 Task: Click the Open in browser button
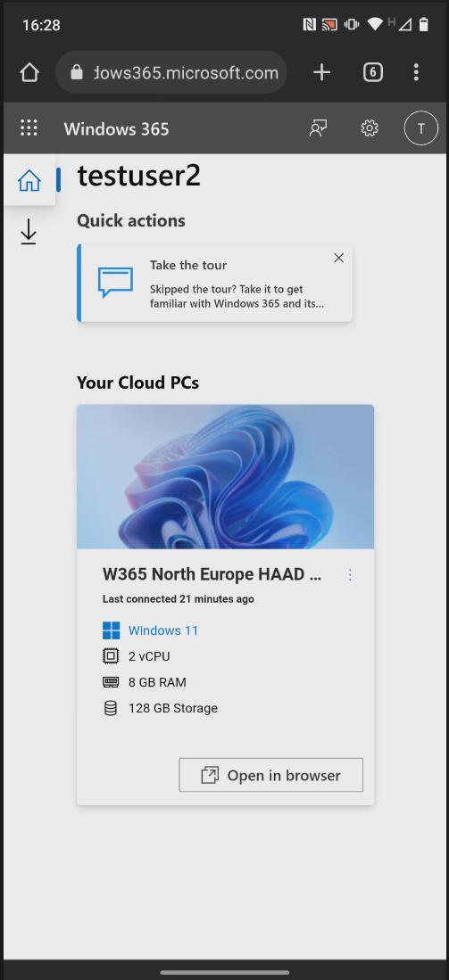point(270,775)
